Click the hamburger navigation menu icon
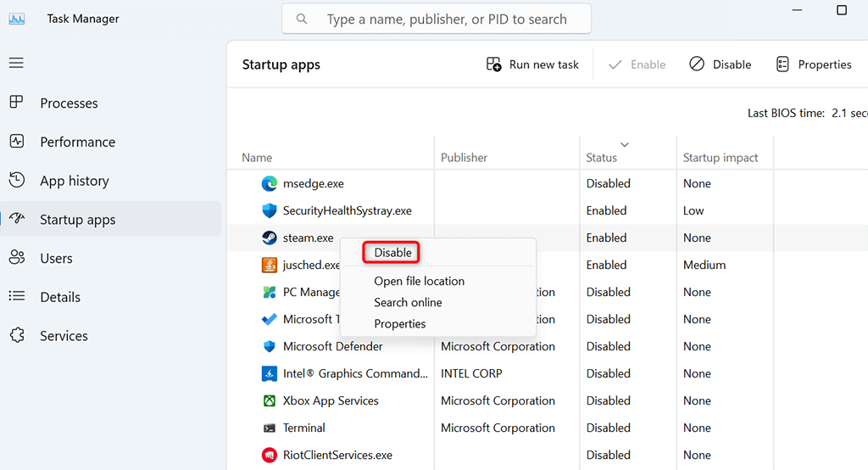868x470 pixels. click(16, 63)
